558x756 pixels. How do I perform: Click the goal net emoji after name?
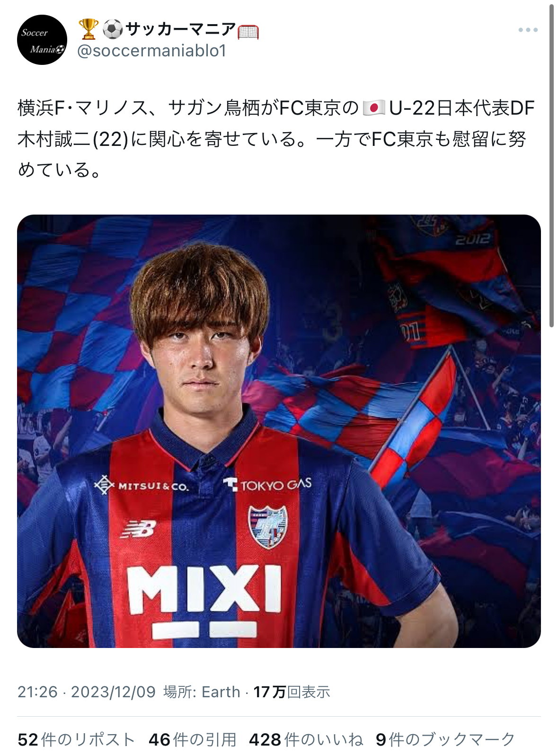[x=248, y=31]
